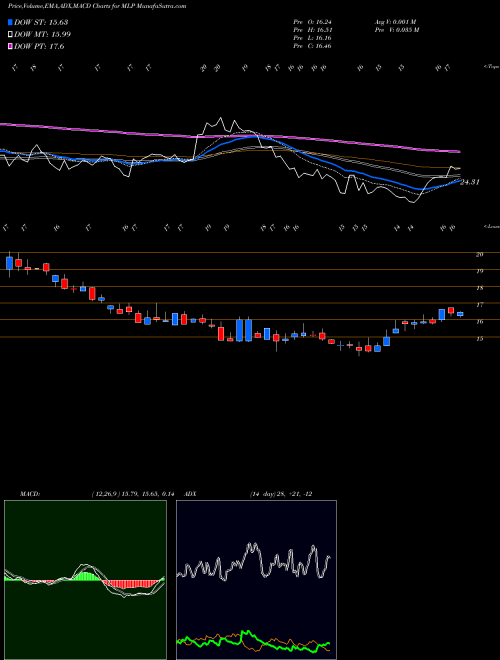
Task: Click the price axis label 15
Action: click(x=479, y=338)
